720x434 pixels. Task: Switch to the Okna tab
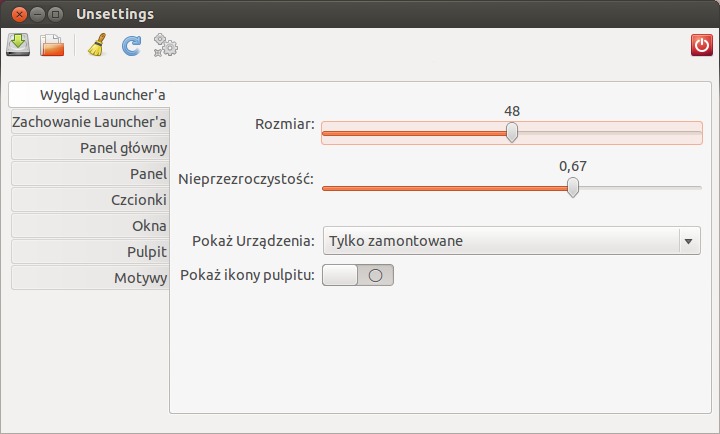point(90,225)
